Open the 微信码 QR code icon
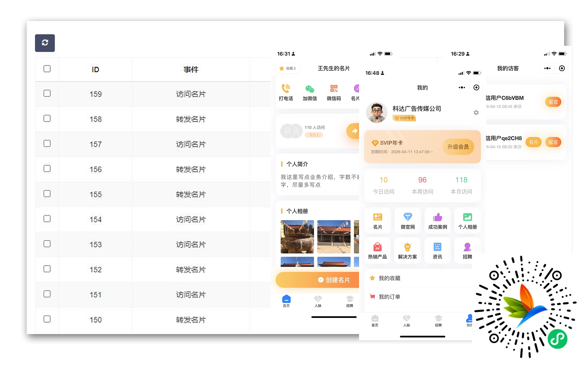The height and width of the screenshot is (370, 588). point(334,89)
